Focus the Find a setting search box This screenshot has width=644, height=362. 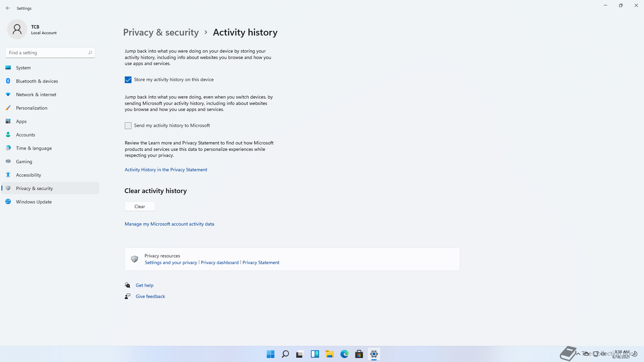click(47, 53)
